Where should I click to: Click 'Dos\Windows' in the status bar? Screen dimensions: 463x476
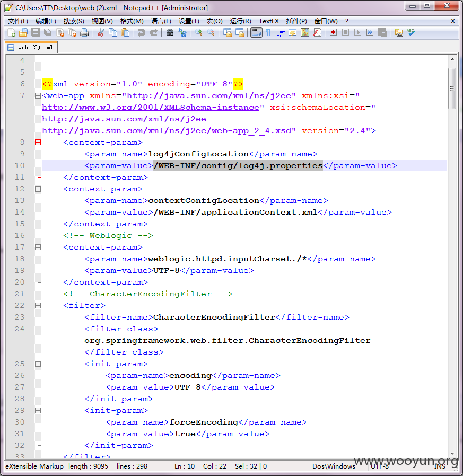[x=334, y=466]
